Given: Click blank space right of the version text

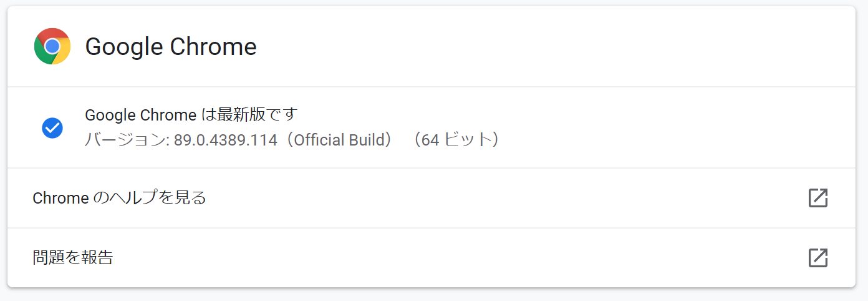Looking at the screenshot, I should [x=655, y=140].
